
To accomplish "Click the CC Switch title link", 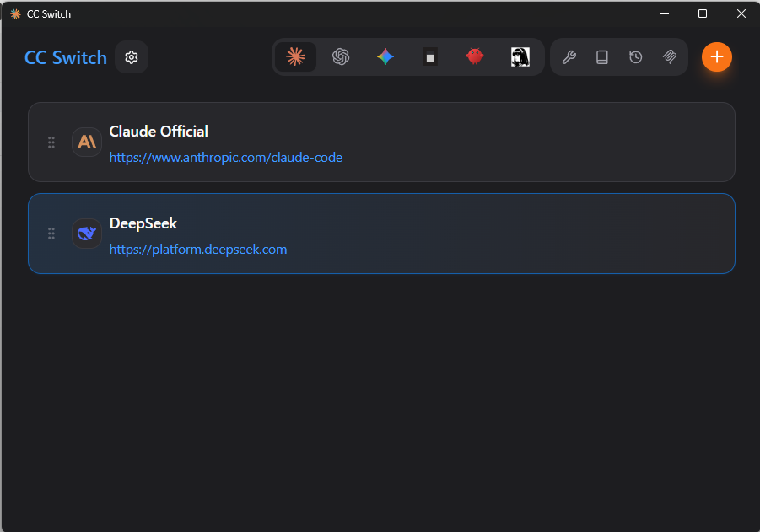I will 66,57.
